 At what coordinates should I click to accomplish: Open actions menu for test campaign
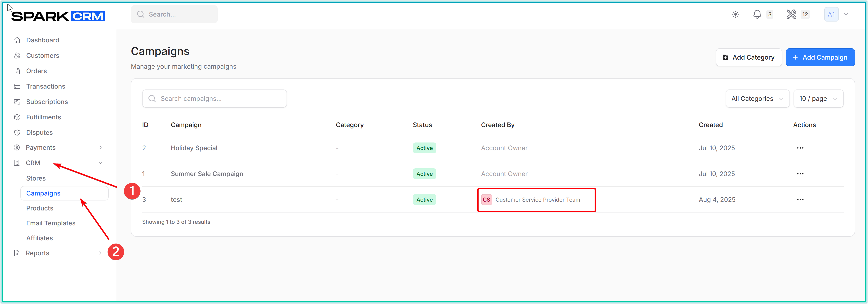point(800,199)
